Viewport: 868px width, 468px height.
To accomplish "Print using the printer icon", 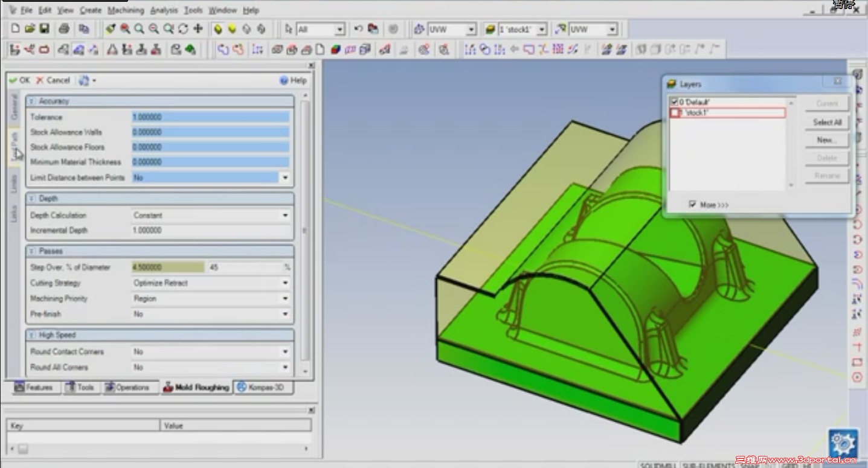I will (64, 29).
